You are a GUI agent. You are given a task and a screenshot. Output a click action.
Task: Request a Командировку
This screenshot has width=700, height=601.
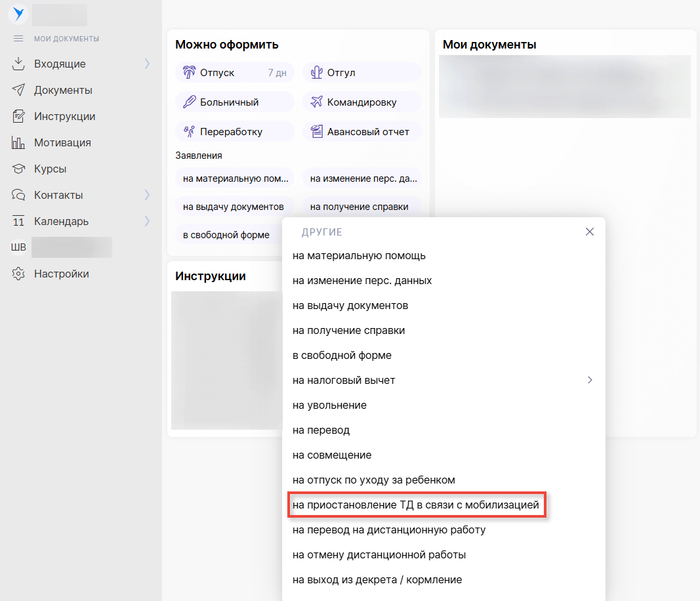click(x=361, y=102)
